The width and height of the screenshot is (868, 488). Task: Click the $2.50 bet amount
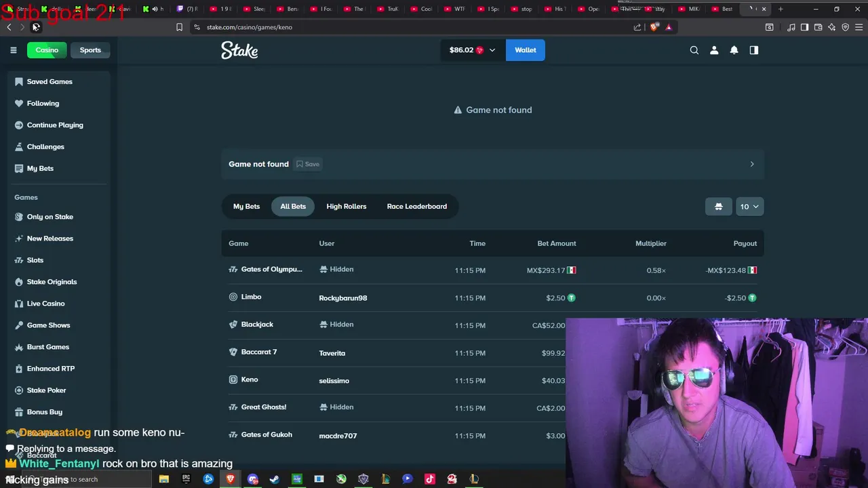click(560, 298)
